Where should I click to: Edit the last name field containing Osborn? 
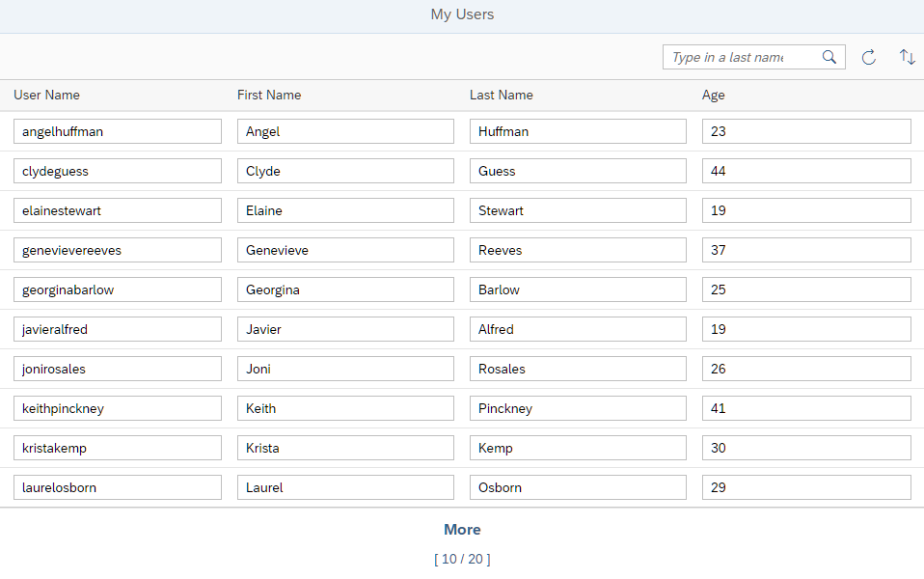(578, 487)
